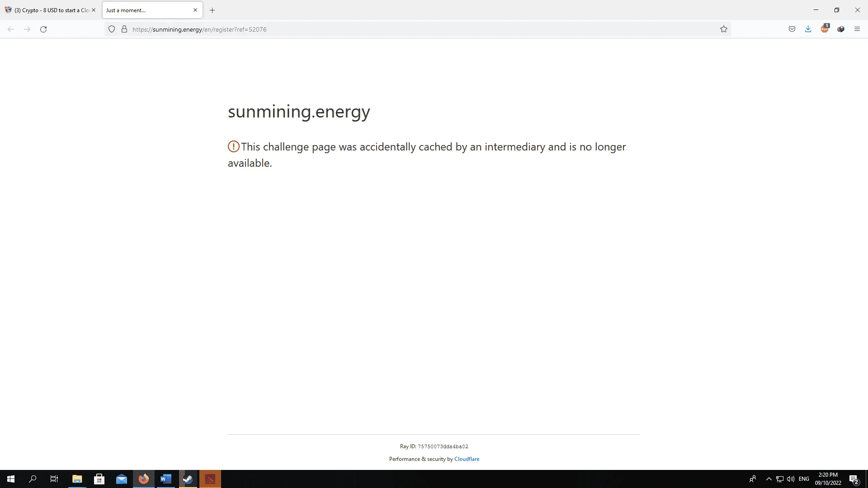Viewport: 868px width, 488px height.
Task: Open Microsoft Store from the taskbar
Action: point(99,479)
